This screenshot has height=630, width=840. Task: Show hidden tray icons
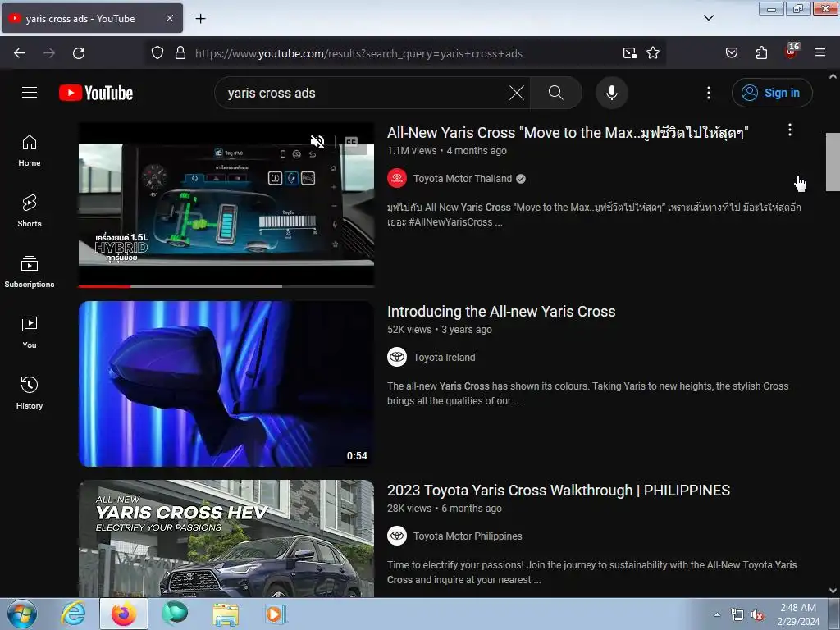717,614
